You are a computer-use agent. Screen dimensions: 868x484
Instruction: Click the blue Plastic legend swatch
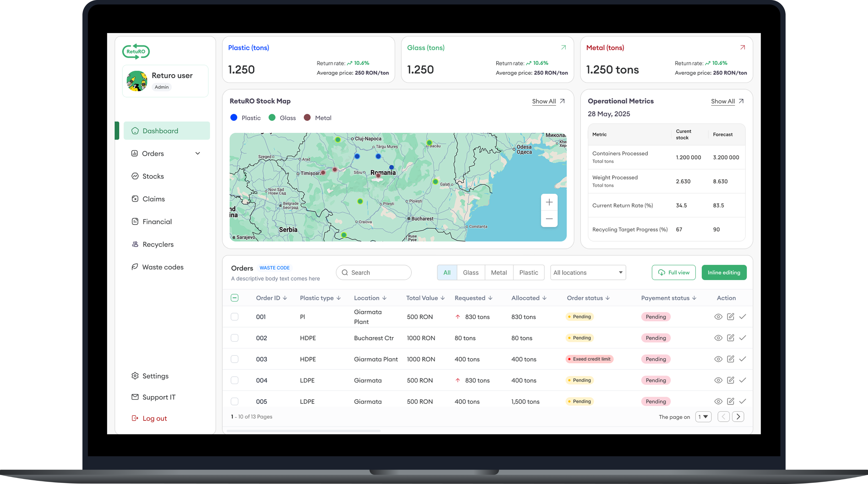point(234,117)
